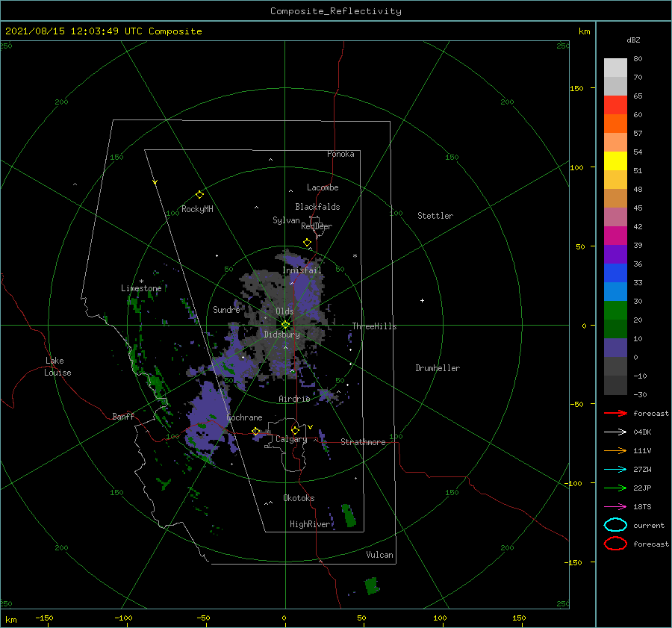Click the Stettler city label
The height and width of the screenshot is (628, 672).
435,216
